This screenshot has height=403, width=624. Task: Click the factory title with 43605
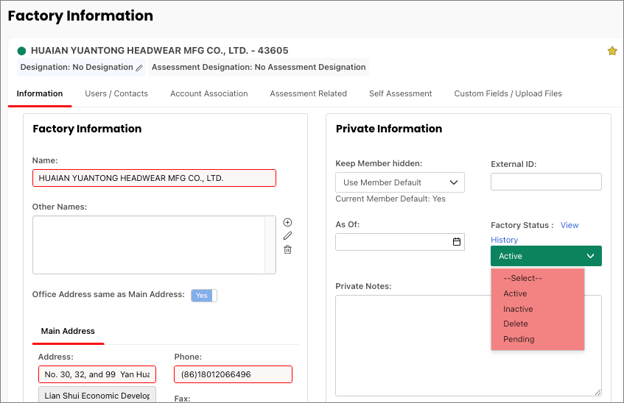160,51
